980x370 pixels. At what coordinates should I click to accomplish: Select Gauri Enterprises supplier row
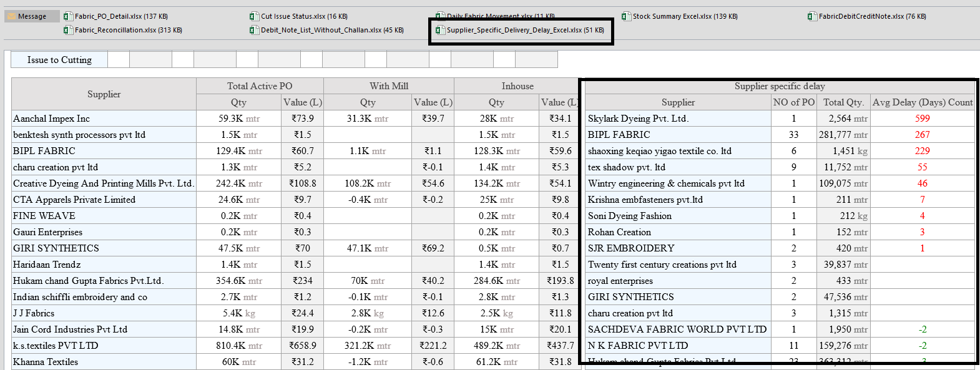pyautogui.click(x=104, y=232)
